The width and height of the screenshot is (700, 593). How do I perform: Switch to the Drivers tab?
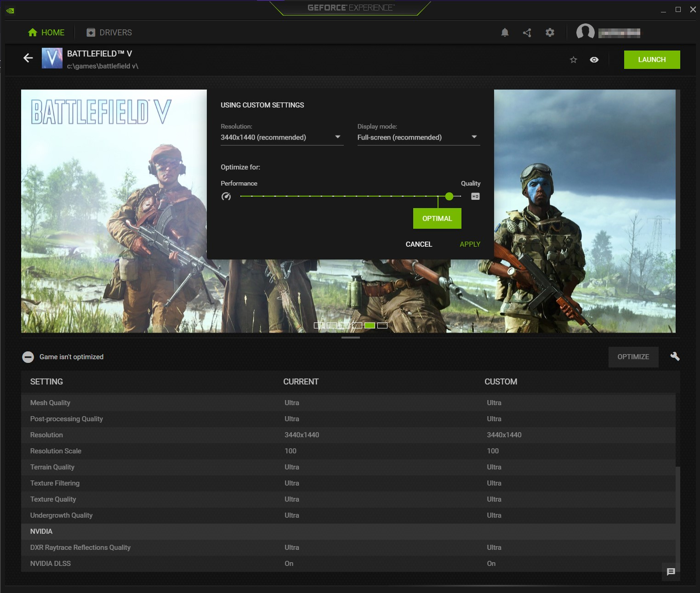[x=109, y=33]
